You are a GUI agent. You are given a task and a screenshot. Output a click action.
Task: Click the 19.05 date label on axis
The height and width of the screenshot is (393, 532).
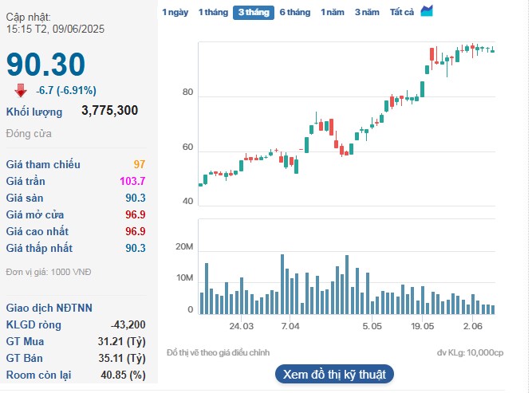423,327
